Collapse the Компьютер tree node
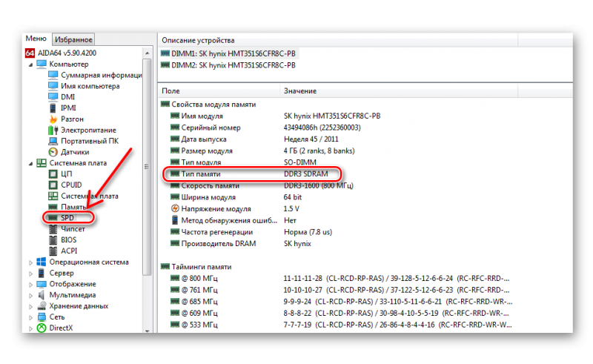Screen dimensions: 593x364 [30, 64]
